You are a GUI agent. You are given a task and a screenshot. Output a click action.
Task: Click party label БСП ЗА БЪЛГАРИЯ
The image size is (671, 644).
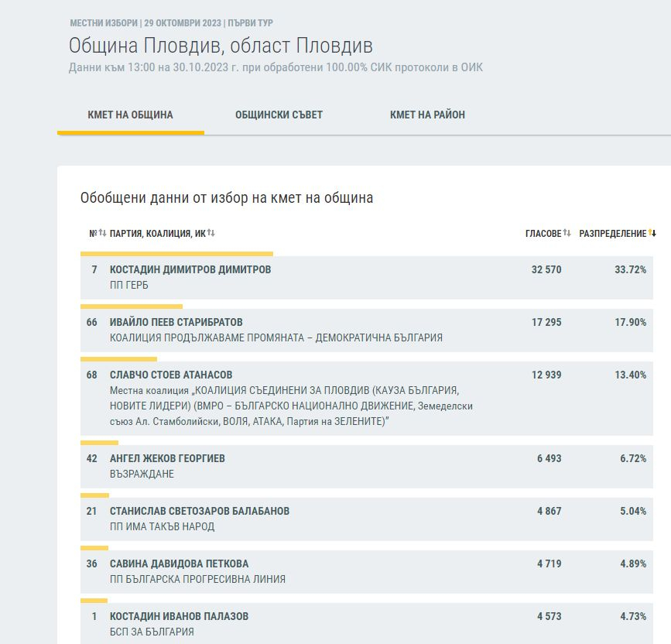coord(152,632)
